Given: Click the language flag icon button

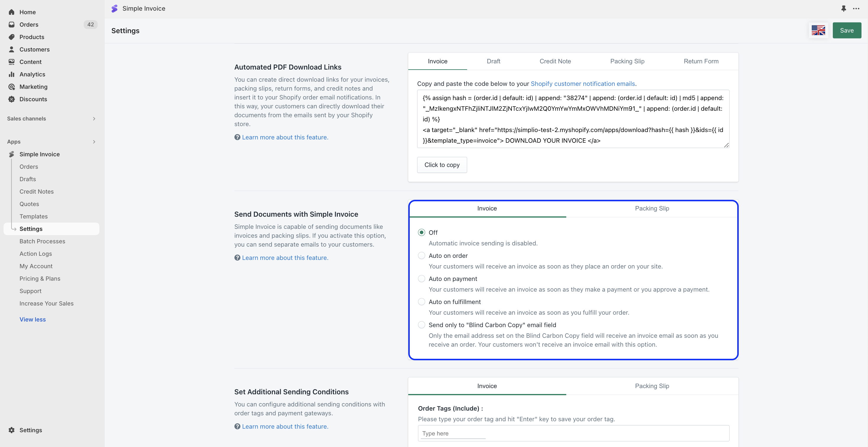Looking at the screenshot, I should [818, 30].
